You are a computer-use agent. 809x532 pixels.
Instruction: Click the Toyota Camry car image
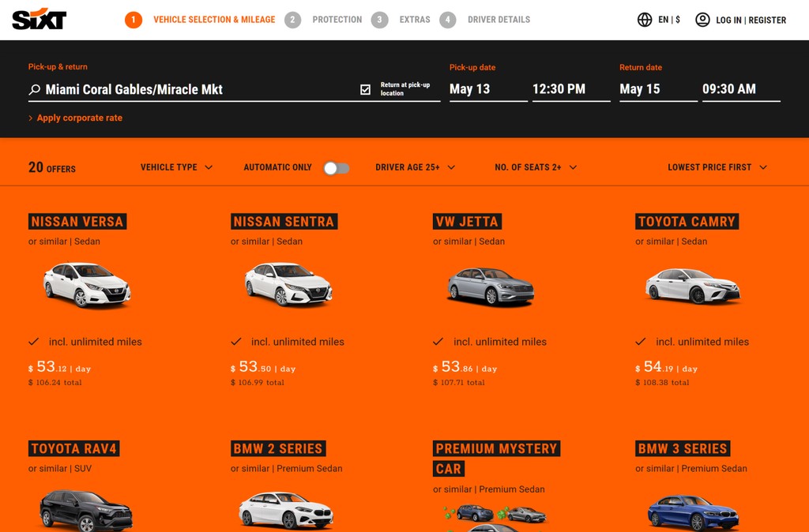click(692, 286)
